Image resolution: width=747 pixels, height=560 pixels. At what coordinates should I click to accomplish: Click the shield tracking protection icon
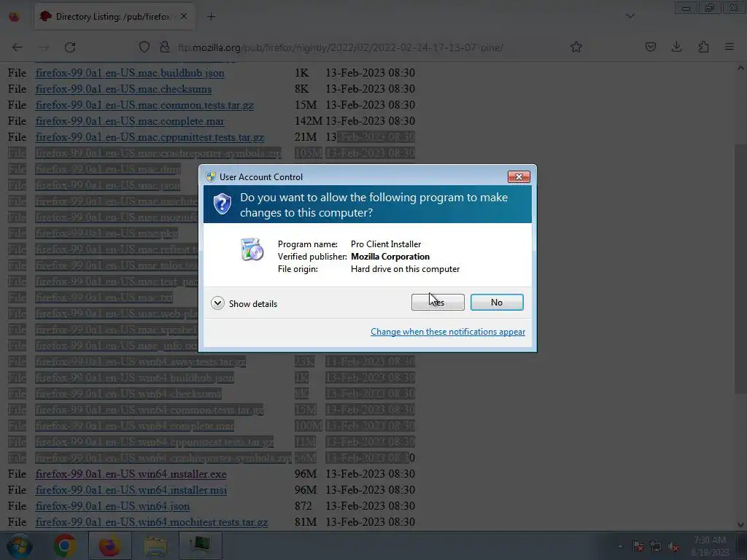(144, 47)
